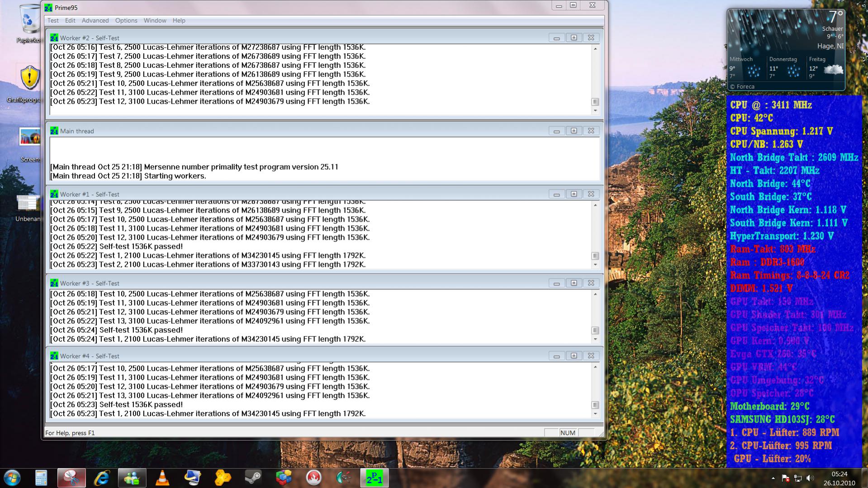Maximize the Main thread child window
868x488 pixels.
[574, 131]
